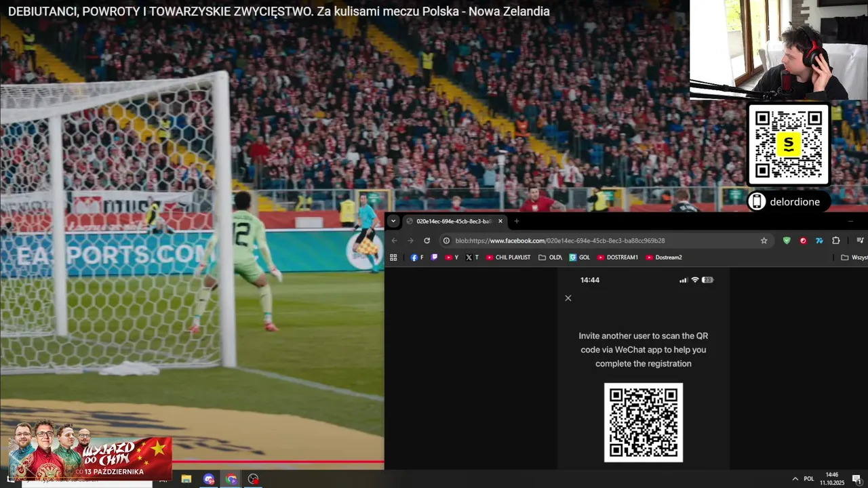The width and height of the screenshot is (868, 488).
Task: Open the Twitch bookmark
Action: click(x=435, y=258)
